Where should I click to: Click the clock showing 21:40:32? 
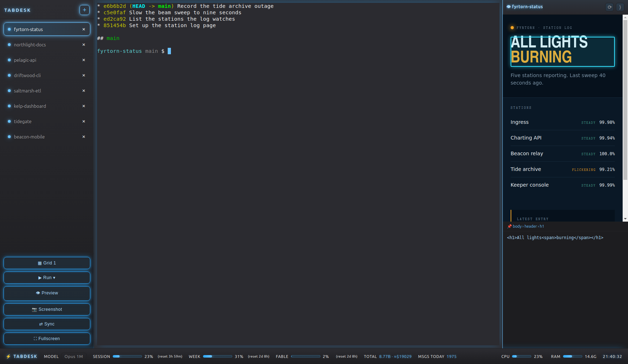click(x=612, y=357)
